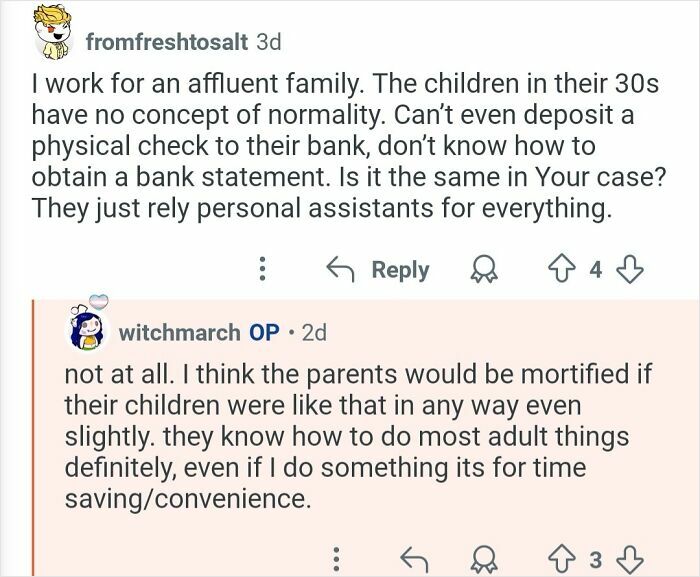
Task: Downvote fromfreshtosalt's comment
Action: click(x=630, y=270)
